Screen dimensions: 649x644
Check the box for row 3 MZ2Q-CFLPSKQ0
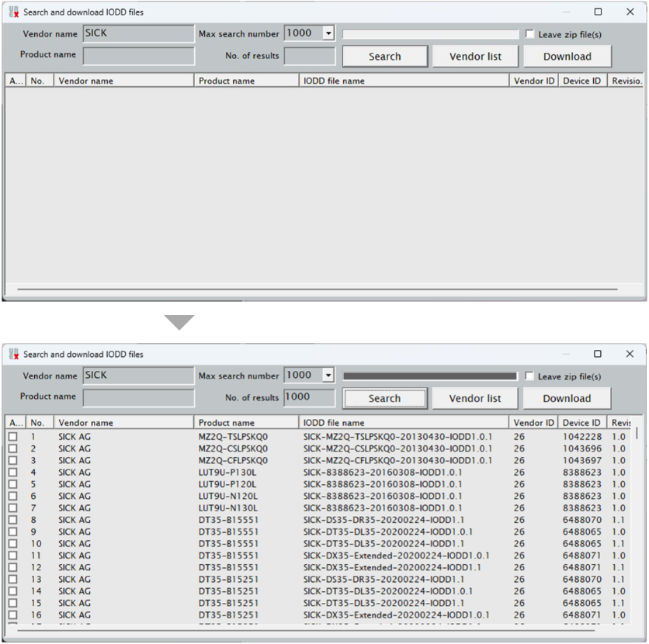[x=13, y=460]
